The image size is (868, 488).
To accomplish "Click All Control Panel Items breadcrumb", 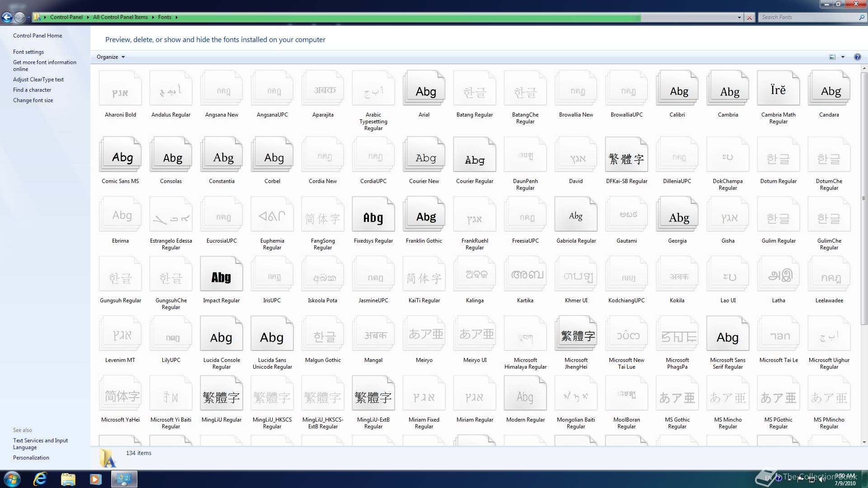I will 120,17.
